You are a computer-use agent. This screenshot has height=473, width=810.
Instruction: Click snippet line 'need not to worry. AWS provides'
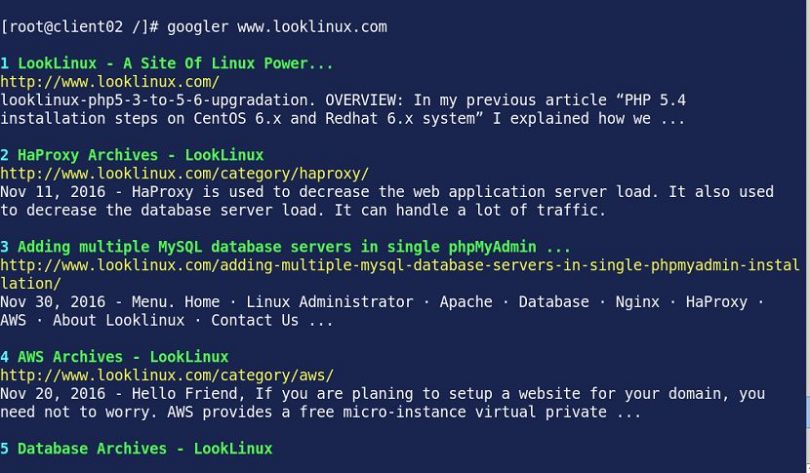pyautogui.click(x=321, y=412)
